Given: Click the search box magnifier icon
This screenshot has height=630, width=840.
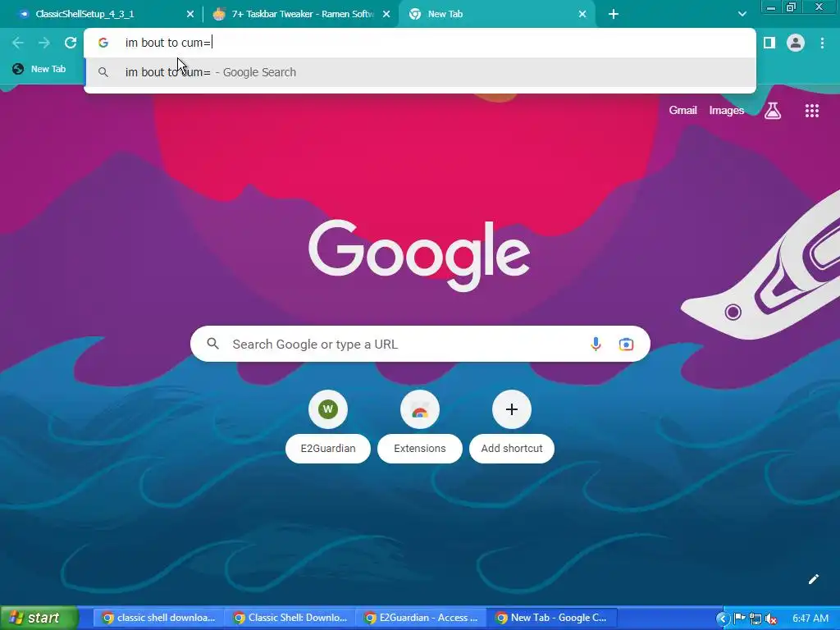Looking at the screenshot, I should pos(212,344).
